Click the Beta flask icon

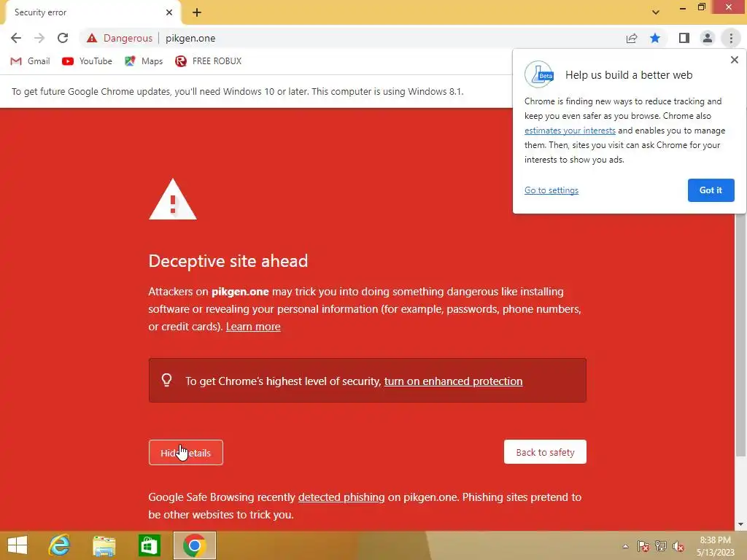tap(539, 74)
